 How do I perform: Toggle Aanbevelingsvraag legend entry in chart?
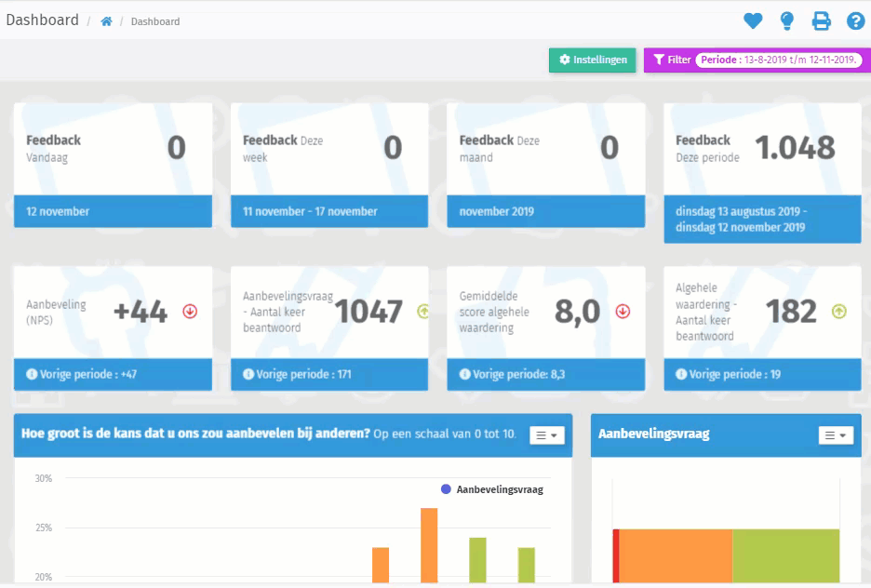click(491, 489)
